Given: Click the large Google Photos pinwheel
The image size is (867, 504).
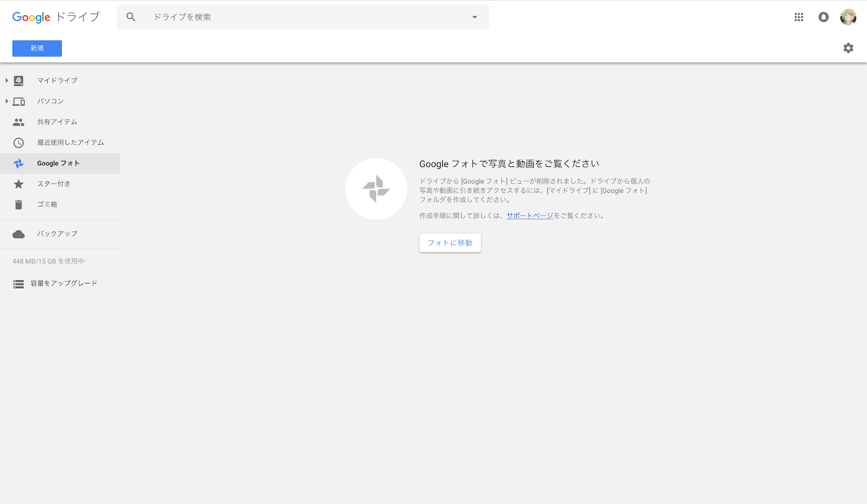Looking at the screenshot, I should pyautogui.click(x=376, y=189).
